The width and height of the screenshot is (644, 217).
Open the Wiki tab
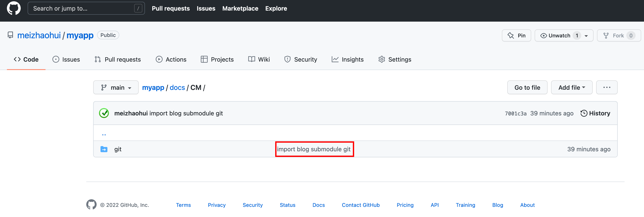point(259,59)
